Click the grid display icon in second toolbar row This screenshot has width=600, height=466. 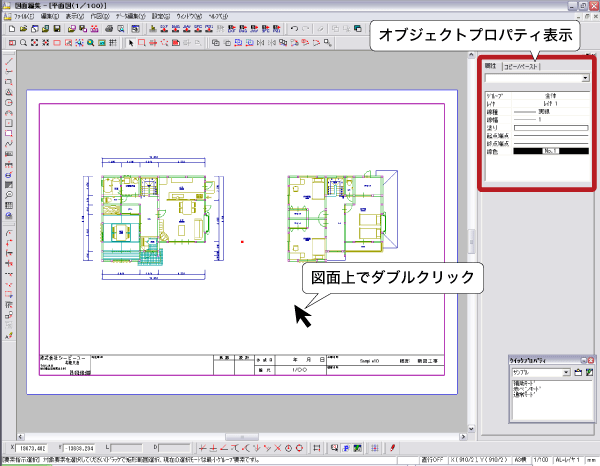pos(113,43)
